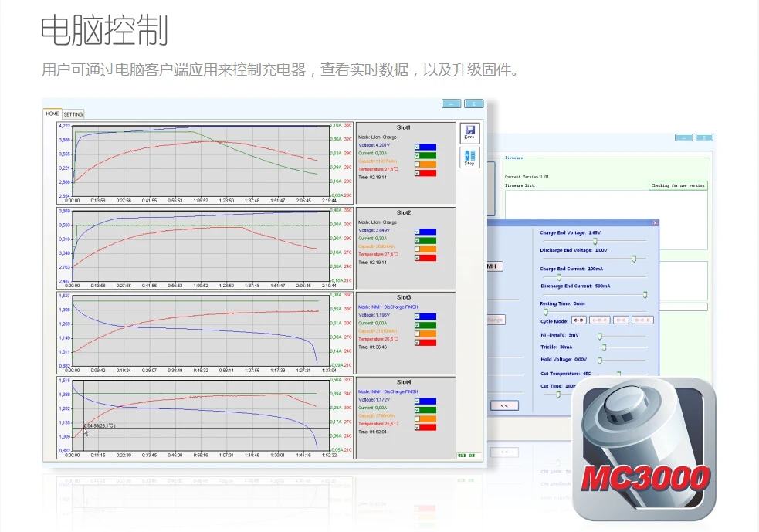This screenshot has height=532, width=759.
Task: Click the Trickle current slider handle
Action: click(604, 347)
